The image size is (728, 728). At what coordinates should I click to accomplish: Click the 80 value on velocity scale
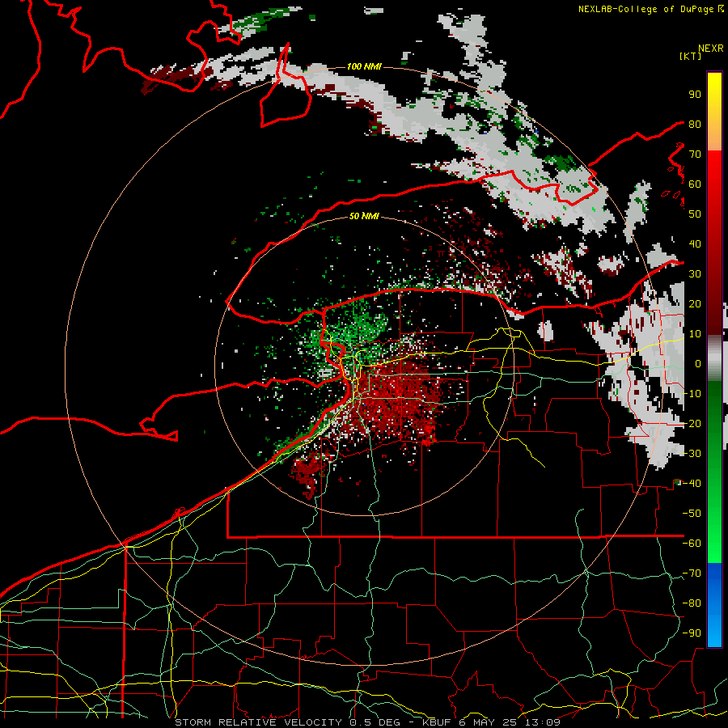pyautogui.click(x=695, y=124)
